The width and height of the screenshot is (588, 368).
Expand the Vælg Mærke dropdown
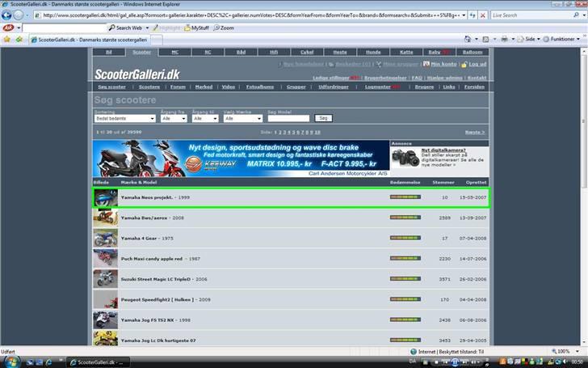coord(243,118)
